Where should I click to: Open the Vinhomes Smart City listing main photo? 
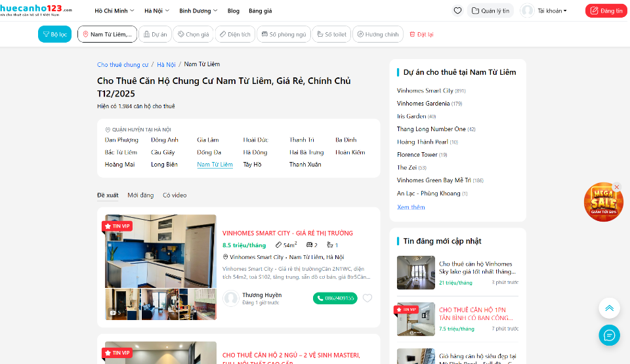click(160, 251)
